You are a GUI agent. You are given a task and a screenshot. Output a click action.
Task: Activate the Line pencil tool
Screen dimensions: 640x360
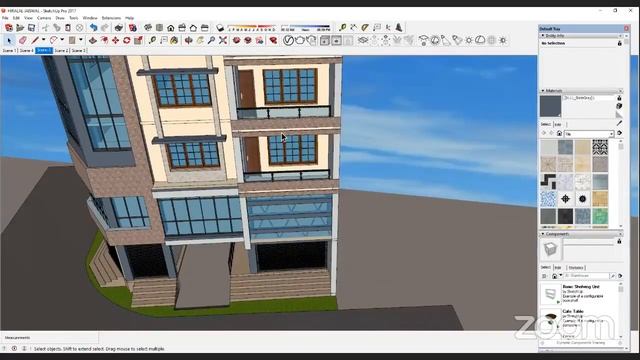36,40
